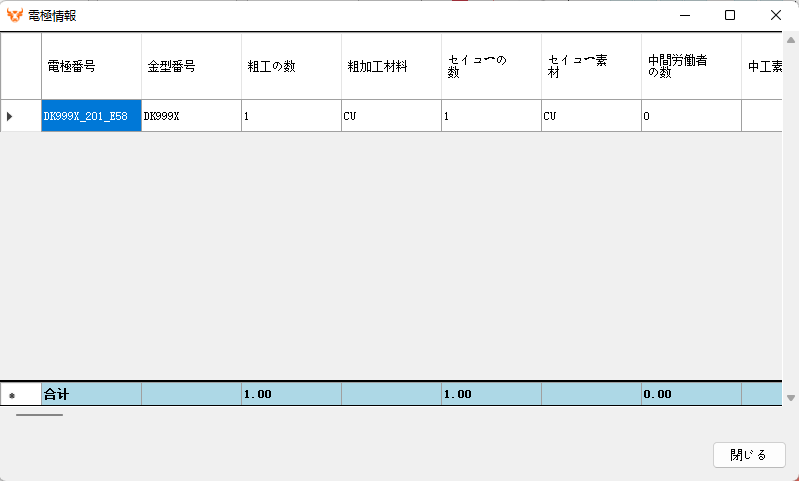
Task: Click the 合計 cell in the total row
Action: (91, 395)
